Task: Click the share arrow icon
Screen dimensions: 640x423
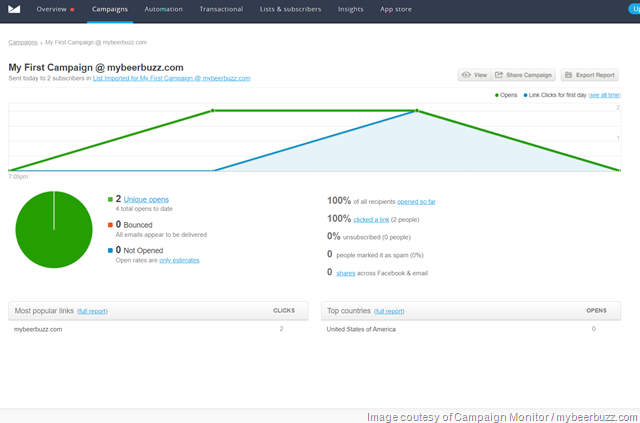Action: click(x=499, y=75)
